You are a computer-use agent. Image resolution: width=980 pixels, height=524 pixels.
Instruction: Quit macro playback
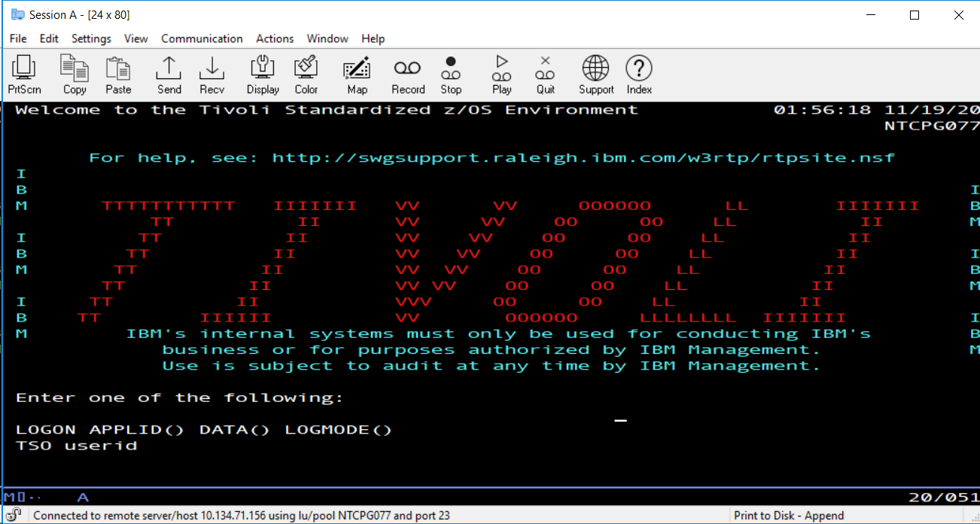546,75
